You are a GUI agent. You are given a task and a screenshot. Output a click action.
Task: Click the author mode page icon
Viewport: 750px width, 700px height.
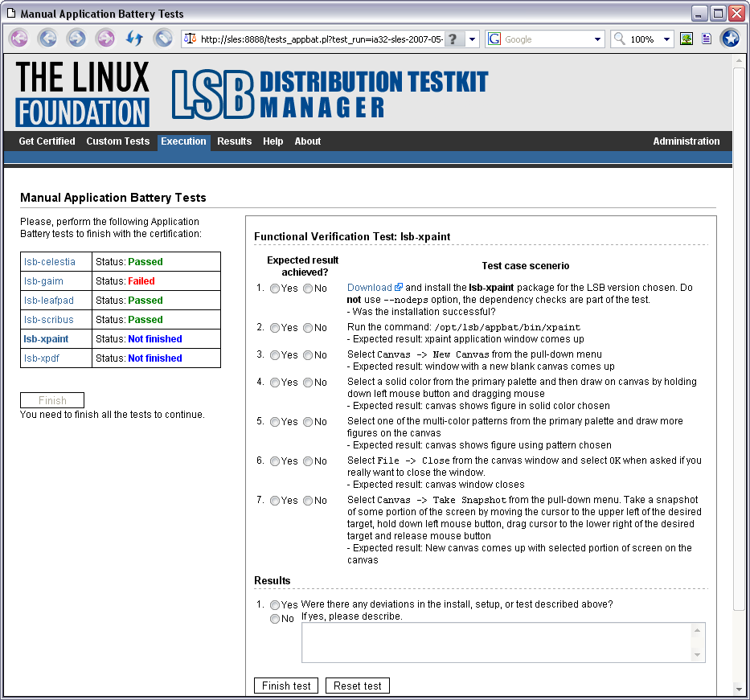707,39
